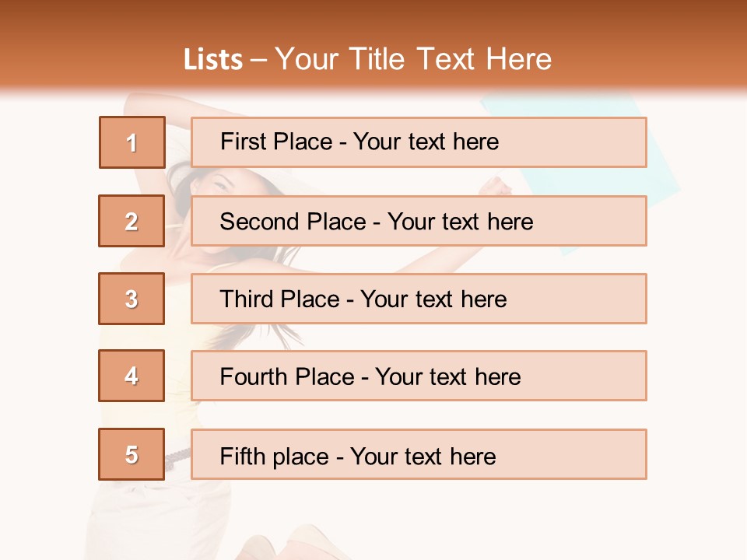Select the number 3 box
The height and width of the screenshot is (560, 747).
tap(132, 299)
